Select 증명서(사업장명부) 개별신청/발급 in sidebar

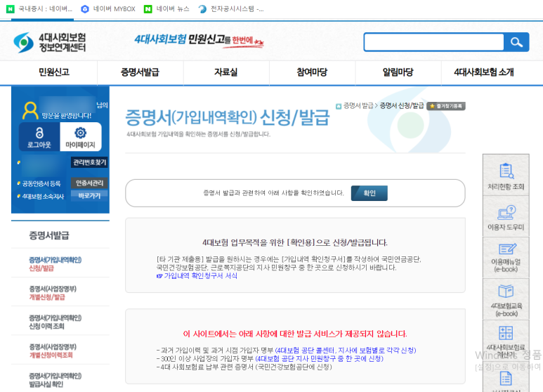click(53, 293)
